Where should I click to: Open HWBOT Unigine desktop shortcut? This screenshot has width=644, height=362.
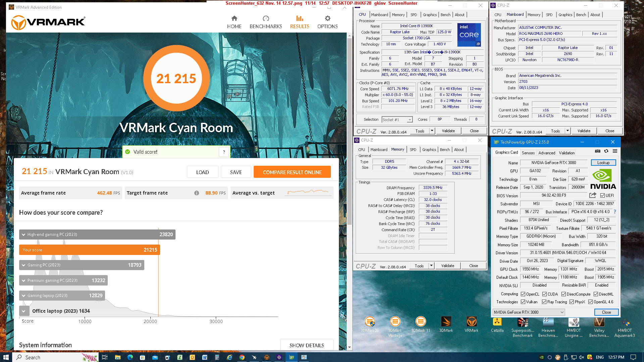[x=574, y=327]
